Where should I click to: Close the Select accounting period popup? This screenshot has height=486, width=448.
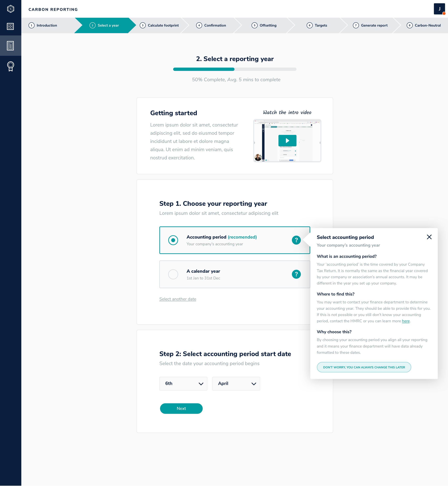(x=429, y=237)
